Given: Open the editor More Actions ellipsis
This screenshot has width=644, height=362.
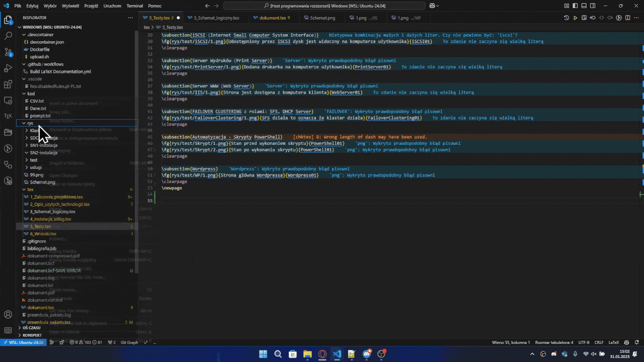Looking at the screenshot, I should point(636,18).
